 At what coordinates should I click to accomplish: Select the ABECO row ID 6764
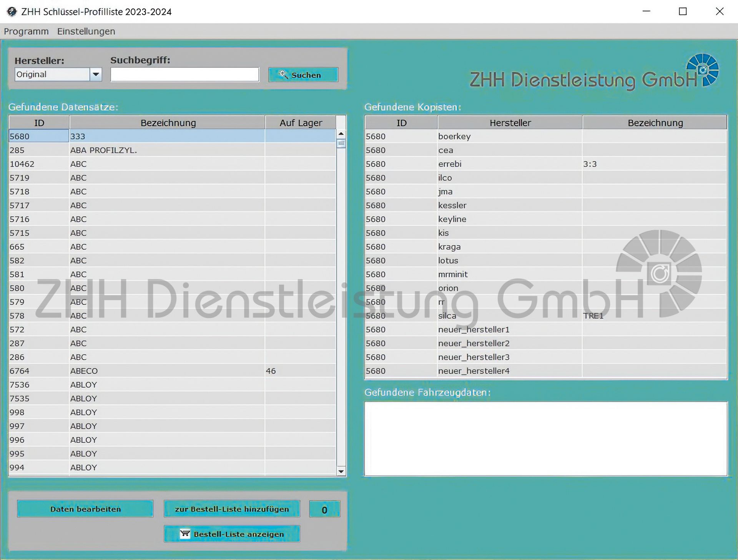click(x=173, y=371)
